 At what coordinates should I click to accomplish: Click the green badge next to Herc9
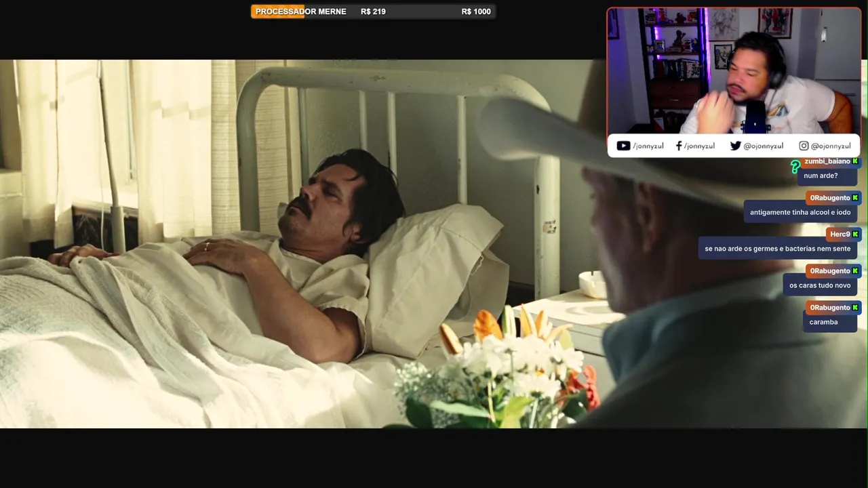pos(855,235)
